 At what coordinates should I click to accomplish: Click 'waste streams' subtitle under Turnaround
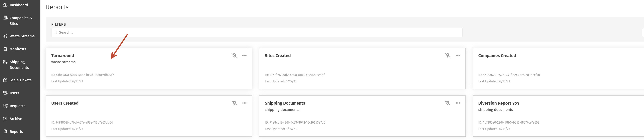click(x=63, y=62)
